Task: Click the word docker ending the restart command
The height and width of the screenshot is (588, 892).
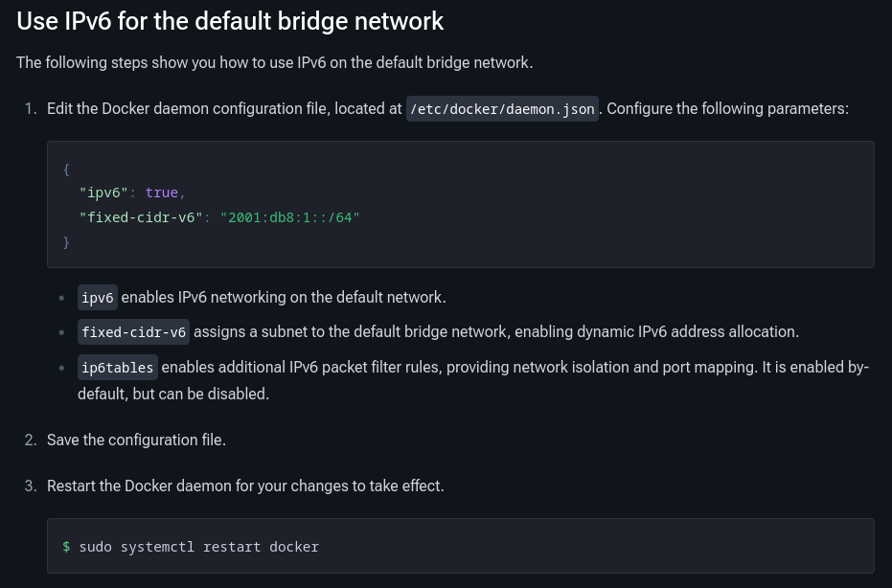Action: 294,547
